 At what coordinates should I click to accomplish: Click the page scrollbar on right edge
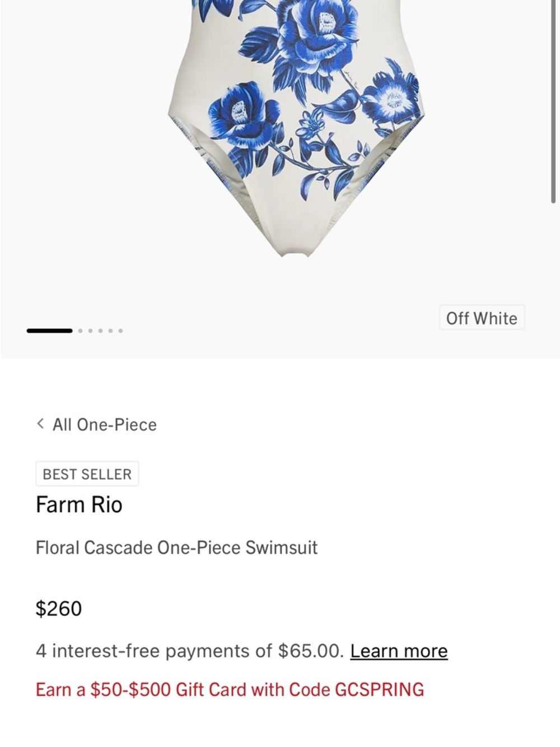pyautogui.click(x=554, y=101)
